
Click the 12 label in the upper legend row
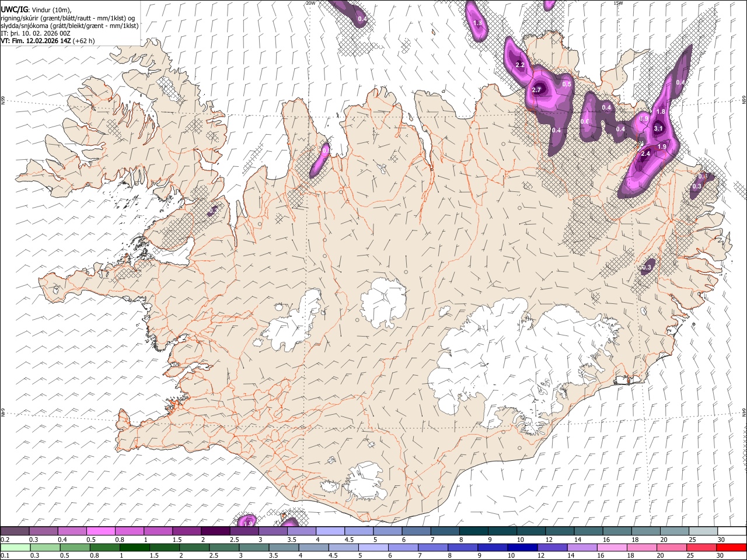coord(549,540)
